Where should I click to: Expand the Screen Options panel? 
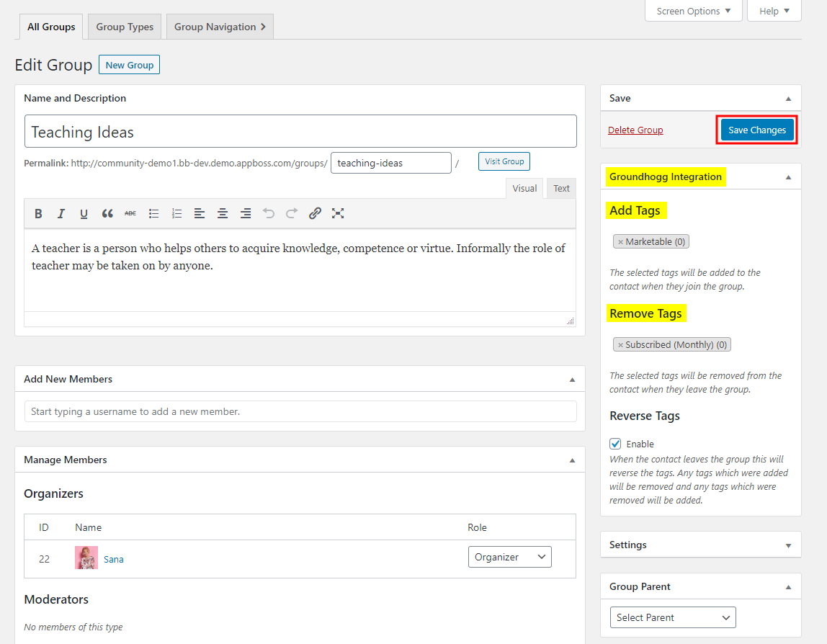tap(692, 11)
